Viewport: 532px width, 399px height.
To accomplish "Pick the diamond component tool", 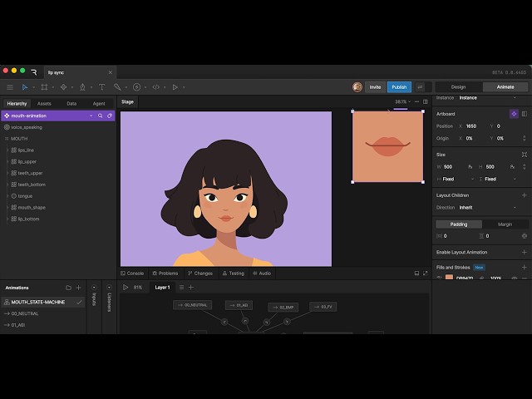I will pos(63,87).
